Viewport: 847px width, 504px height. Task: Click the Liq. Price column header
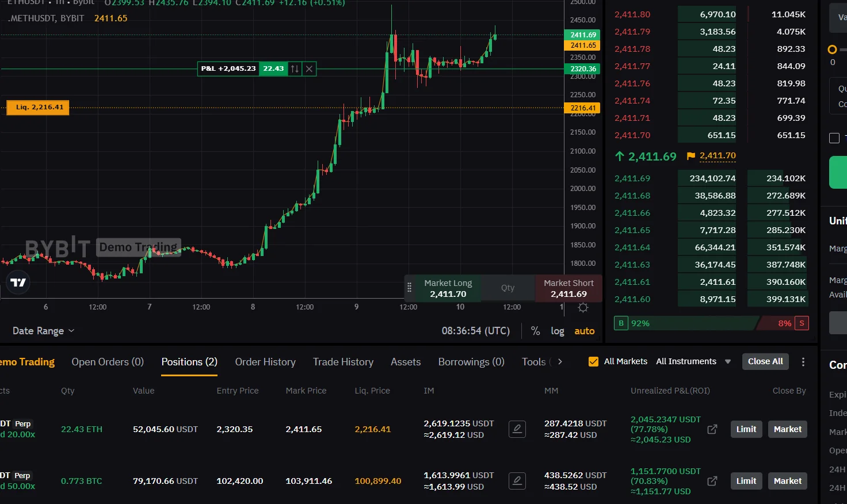tap(372, 391)
